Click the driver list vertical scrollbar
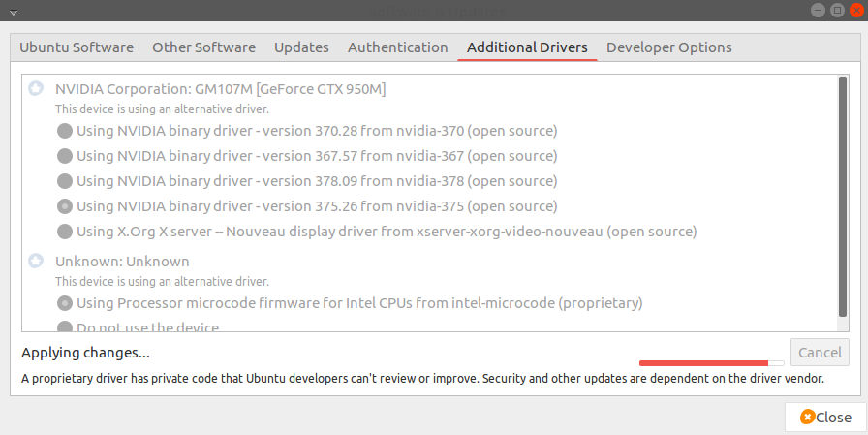The width and height of the screenshot is (868, 435). (x=842, y=194)
